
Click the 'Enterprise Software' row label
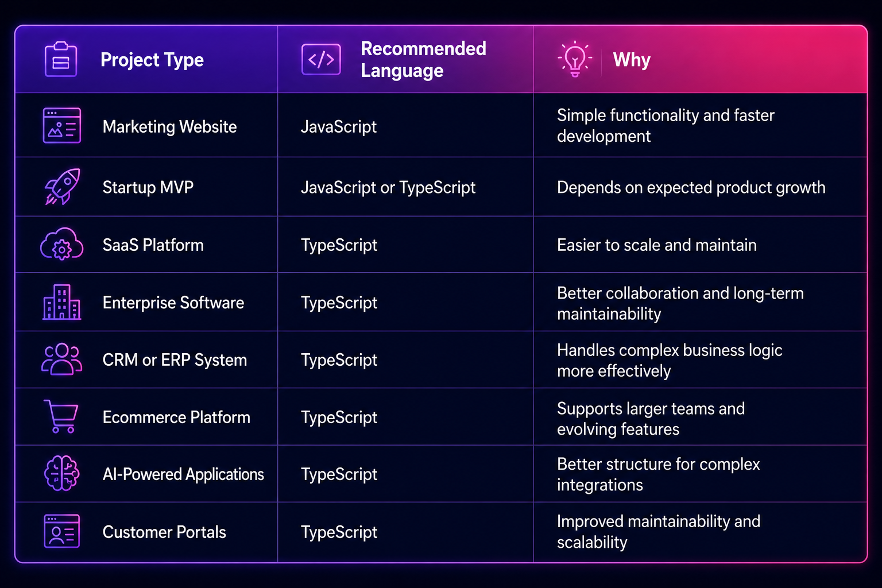point(173,303)
